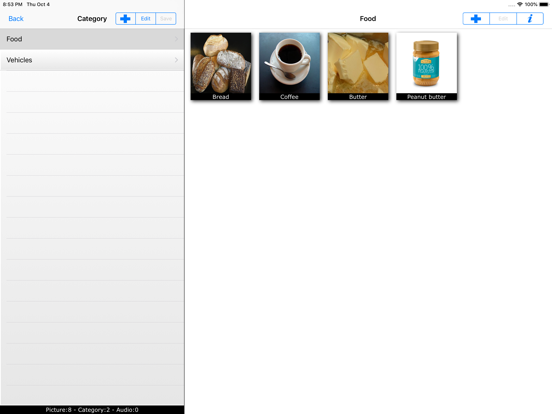
Task: Open the Bread picture card
Action: pyautogui.click(x=221, y=67)
